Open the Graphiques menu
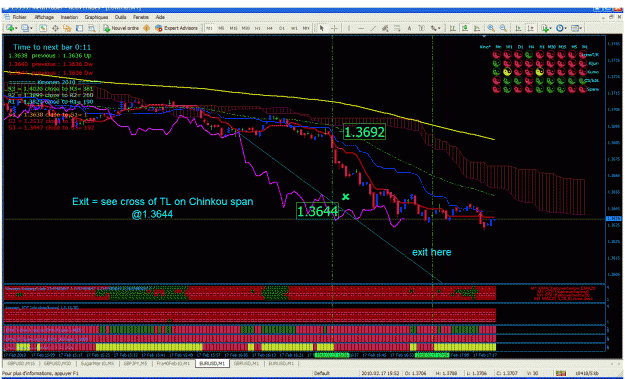This screenshot has height=379, width=625. pyautogui.click(x=96, y=17)
